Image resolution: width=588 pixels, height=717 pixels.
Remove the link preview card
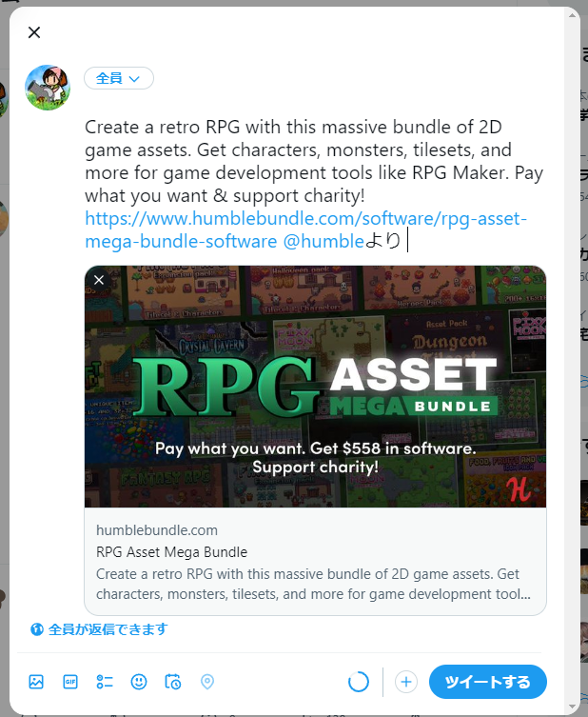(x=99, y=280)
